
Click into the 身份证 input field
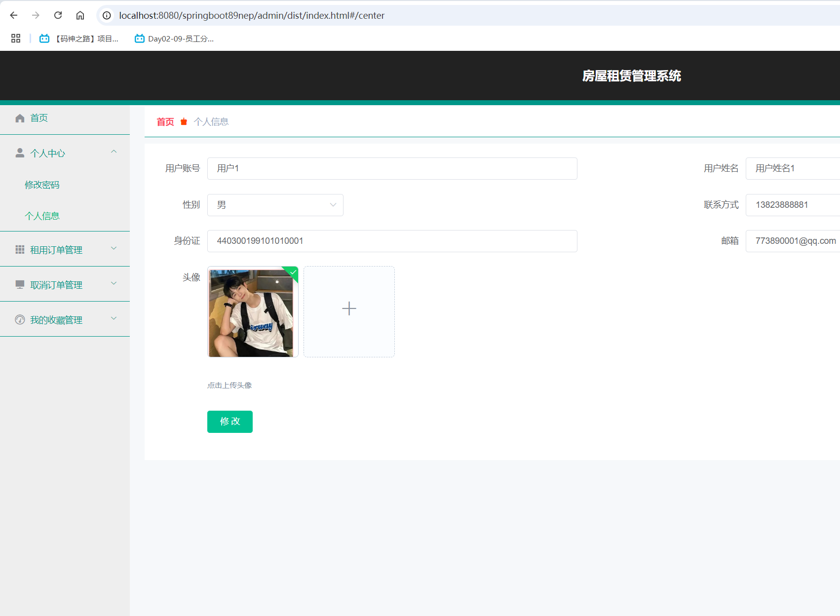coord(392,241)
